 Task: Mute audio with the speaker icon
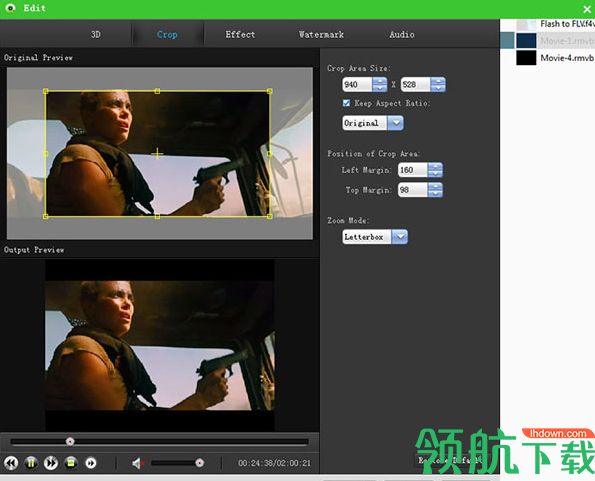point(137,463)
